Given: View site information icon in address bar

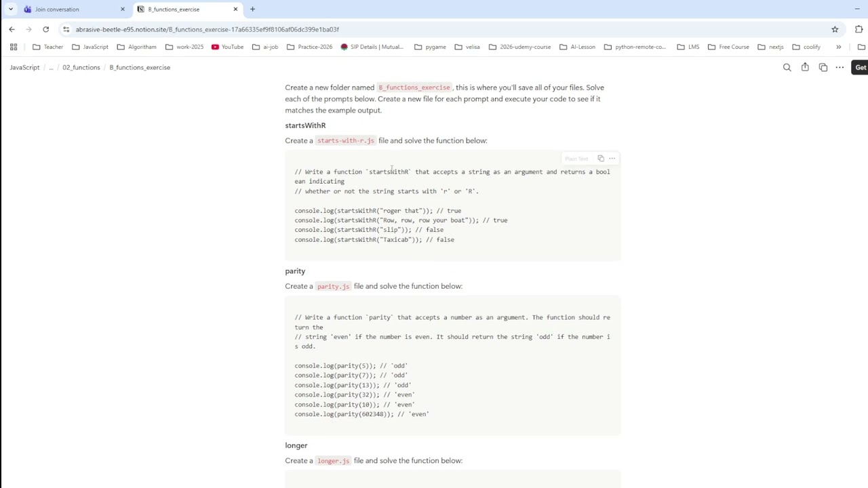Looking at the screenshot, I should point(66,29).
